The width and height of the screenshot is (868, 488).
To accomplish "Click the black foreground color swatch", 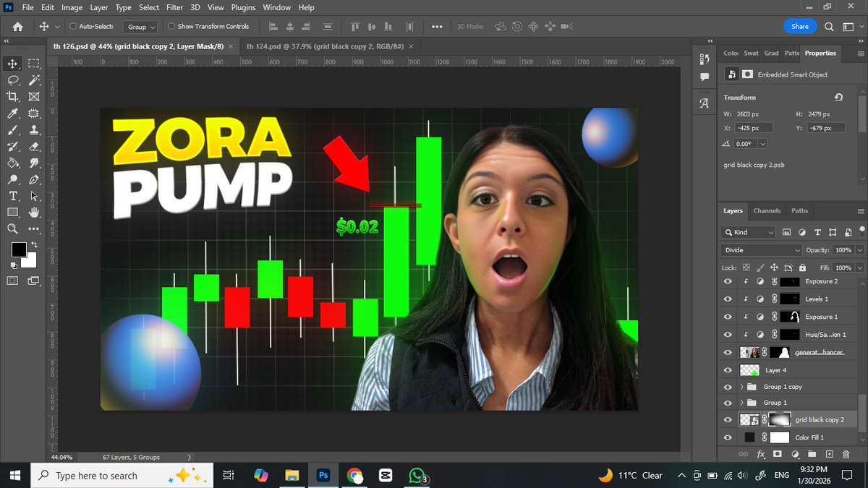I will [x=18, y=250].
